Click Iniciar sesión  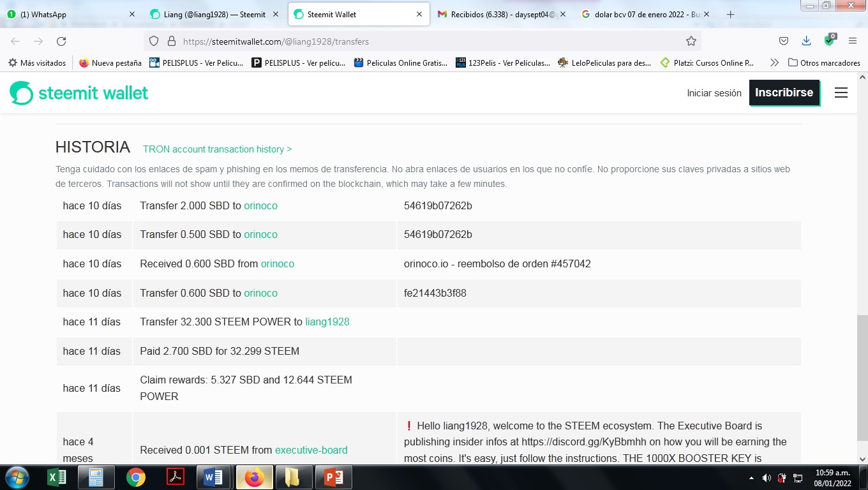click(x=714, y=93)
